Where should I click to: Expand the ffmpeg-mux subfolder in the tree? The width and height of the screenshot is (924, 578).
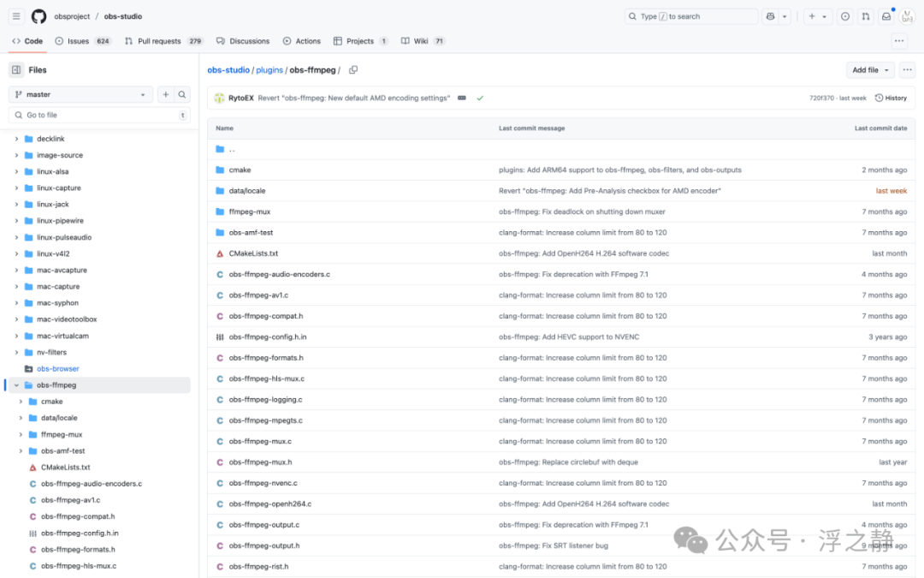[21, 434]
